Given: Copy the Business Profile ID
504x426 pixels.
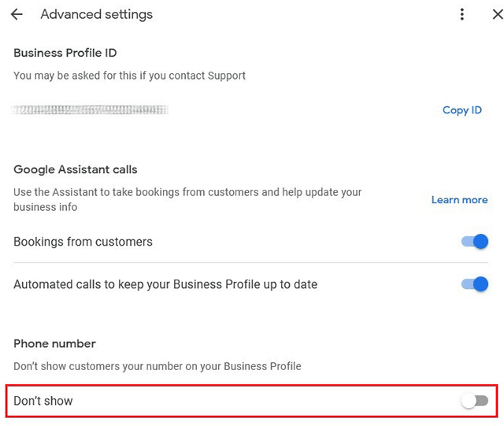Looking at the screenshot, I should (x=462, y=110).
